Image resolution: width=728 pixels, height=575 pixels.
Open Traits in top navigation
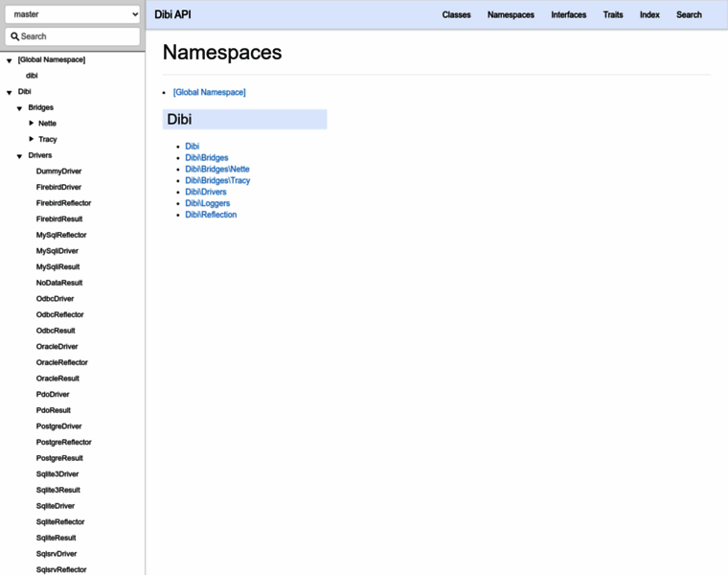(613, 15)
